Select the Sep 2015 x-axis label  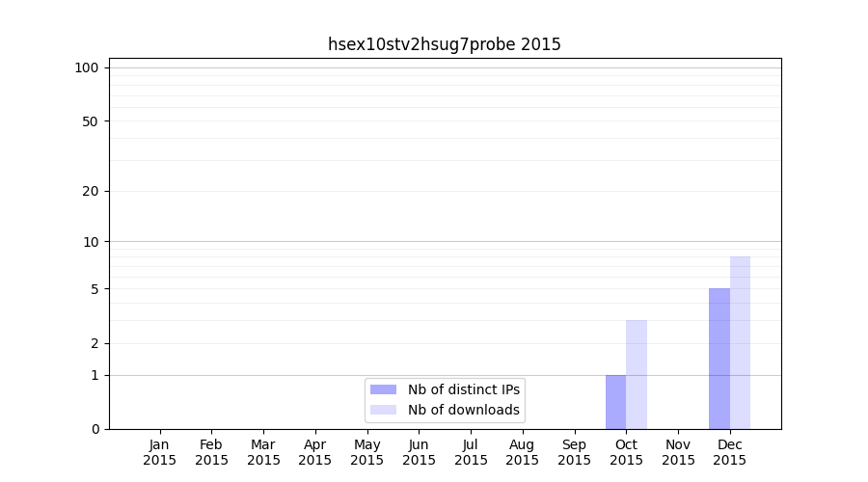point(574,452)
